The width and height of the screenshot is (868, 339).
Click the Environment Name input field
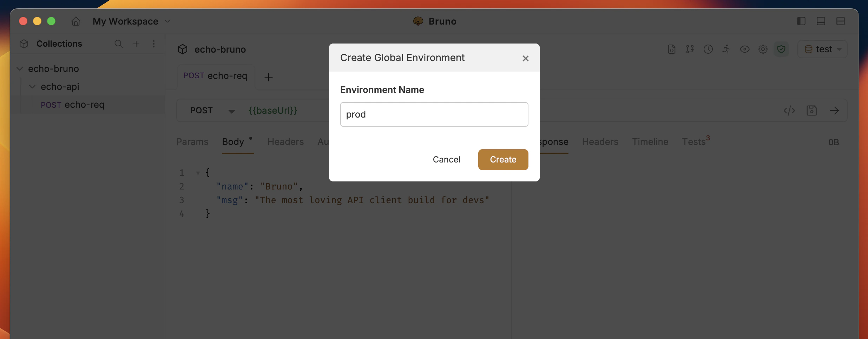434,114
